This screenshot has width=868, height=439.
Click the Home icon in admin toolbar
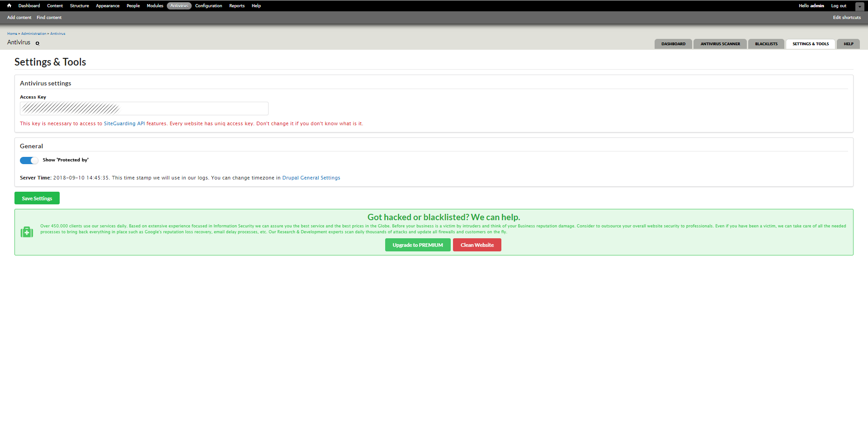pyautogui.click(x=9, y=6)
